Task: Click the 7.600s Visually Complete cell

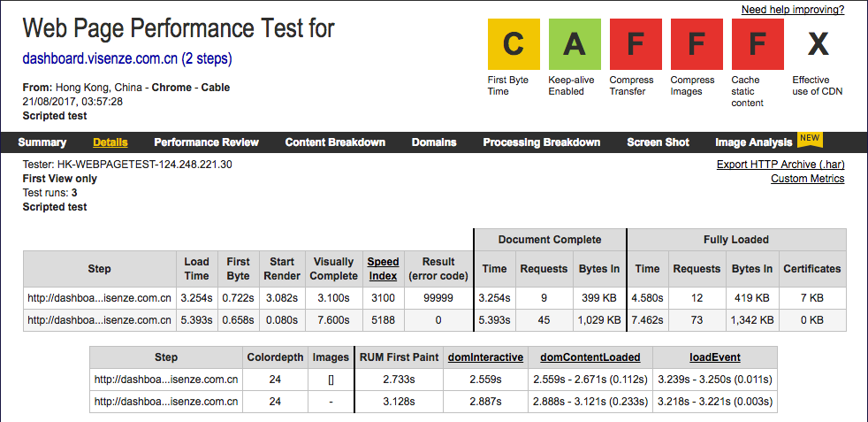Action: (333, 320)
